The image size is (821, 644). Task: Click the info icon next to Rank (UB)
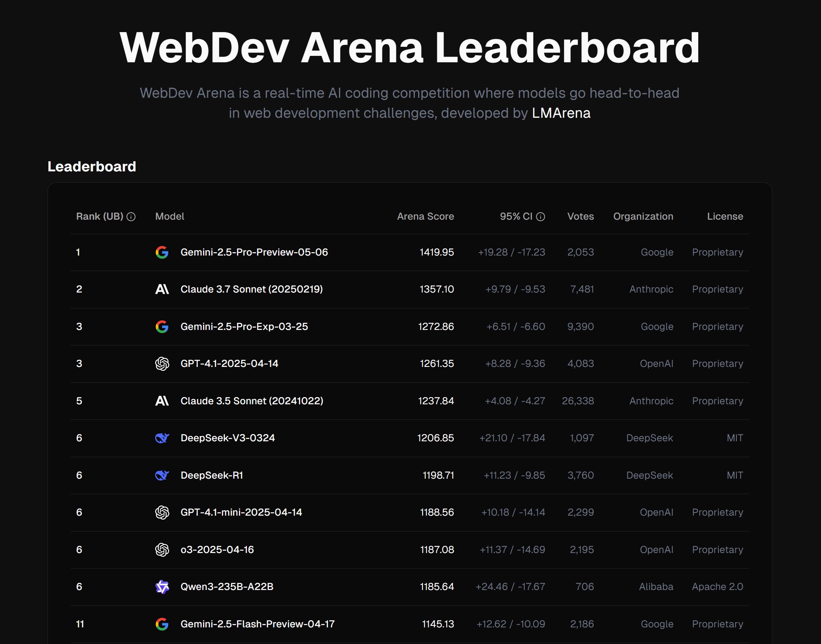tap(131, 217)
